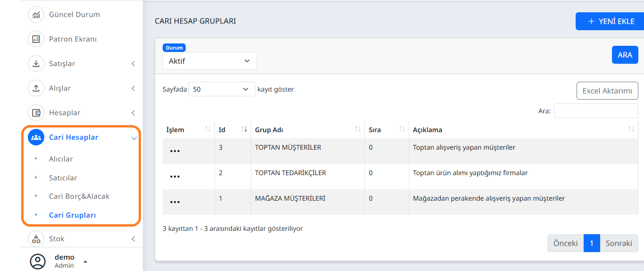The height and width of the screenshot is (271, 644).
Task: Click the Önceki pagination button
Action: (566, 243)
